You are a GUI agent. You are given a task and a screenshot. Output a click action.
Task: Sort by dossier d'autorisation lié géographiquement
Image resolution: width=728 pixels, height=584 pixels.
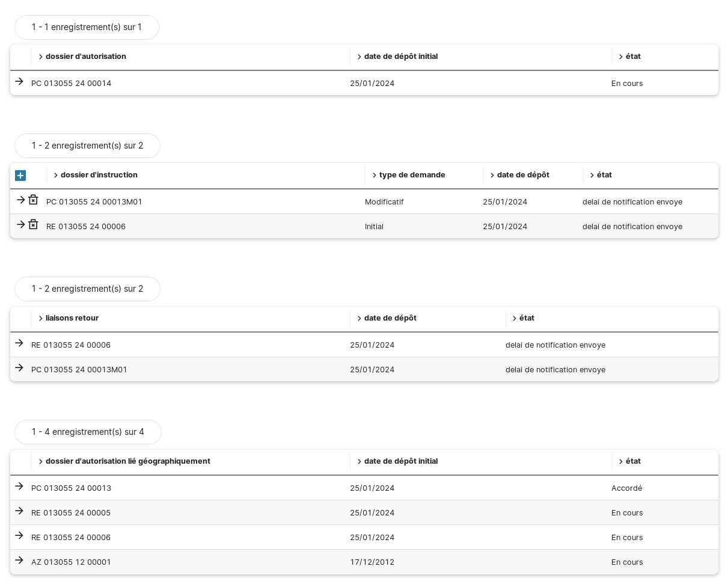[127, 461]
